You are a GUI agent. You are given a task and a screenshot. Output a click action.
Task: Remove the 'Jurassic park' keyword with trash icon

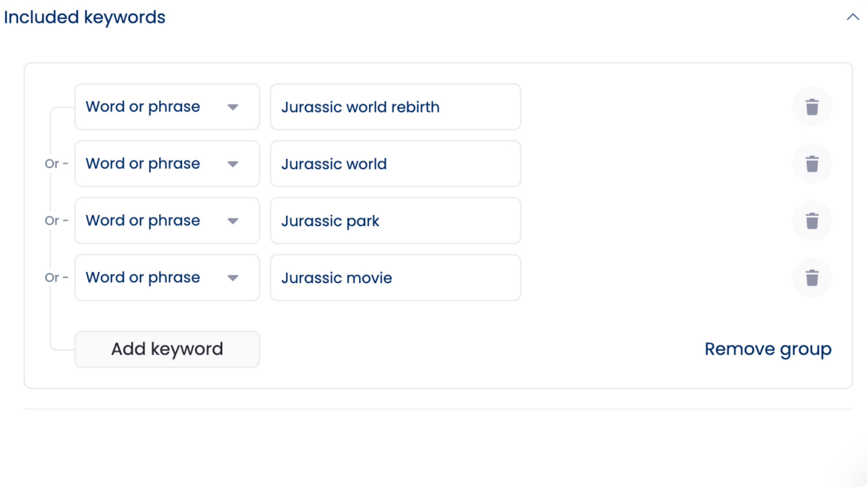click(812, 221)
